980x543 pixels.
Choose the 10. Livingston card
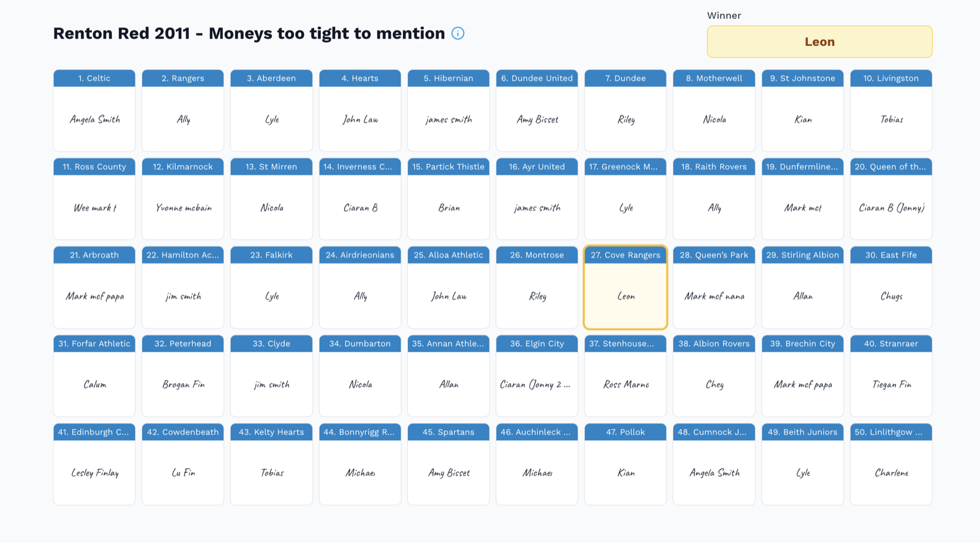pyautogui.click(x=891, y=110)
